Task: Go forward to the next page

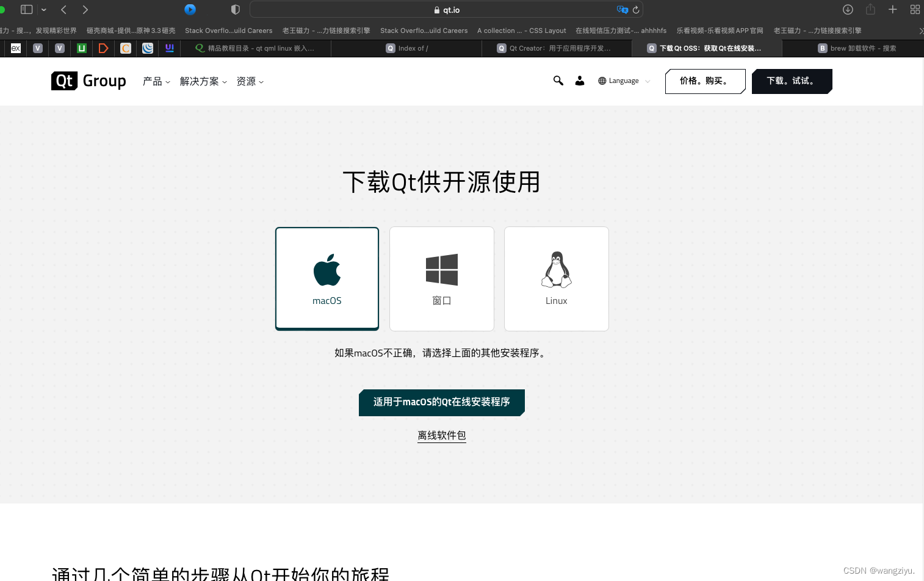Action: (85, 10)
